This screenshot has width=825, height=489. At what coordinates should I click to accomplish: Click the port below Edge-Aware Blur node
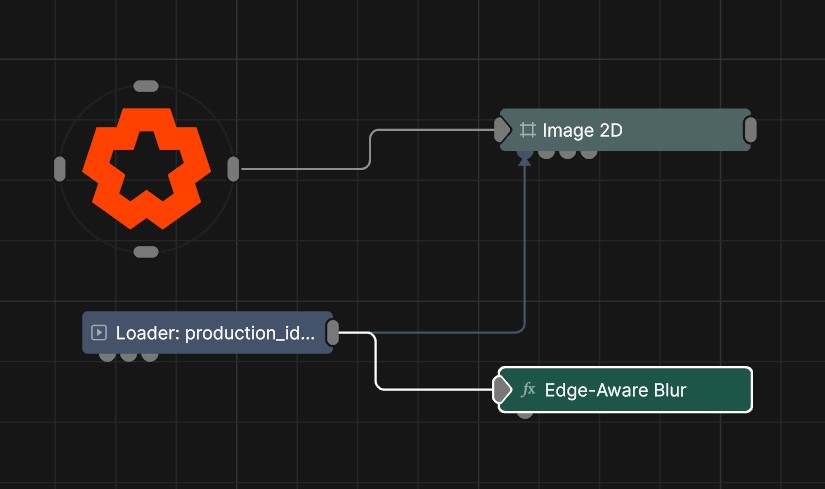[x=525, y=413]
